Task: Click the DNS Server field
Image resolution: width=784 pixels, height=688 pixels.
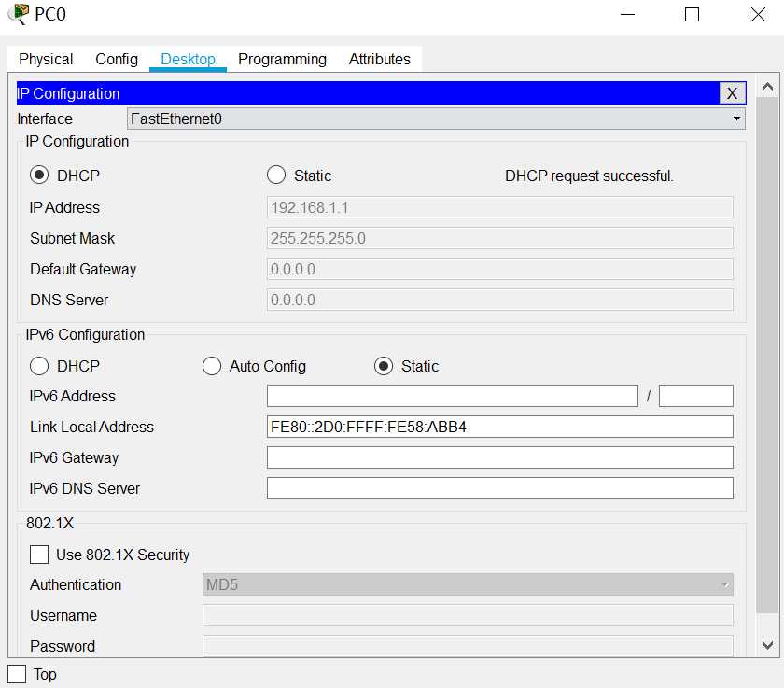Action: point(500,300)
